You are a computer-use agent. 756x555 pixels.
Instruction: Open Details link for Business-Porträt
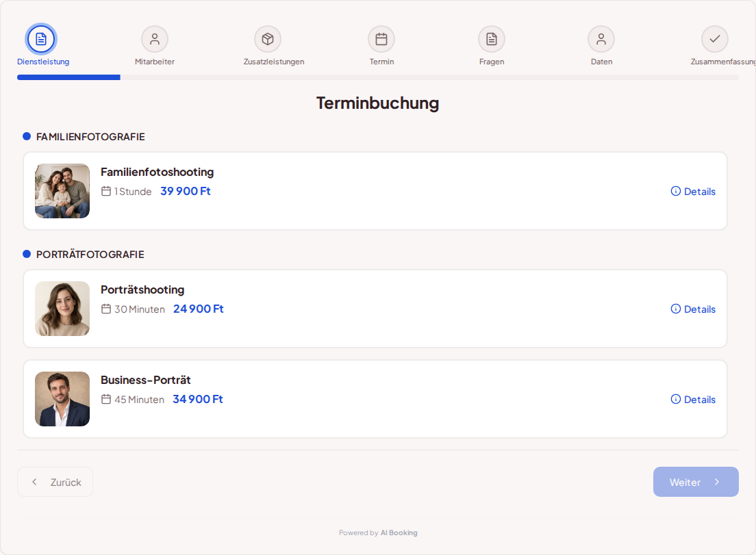(x=700, y=400)
